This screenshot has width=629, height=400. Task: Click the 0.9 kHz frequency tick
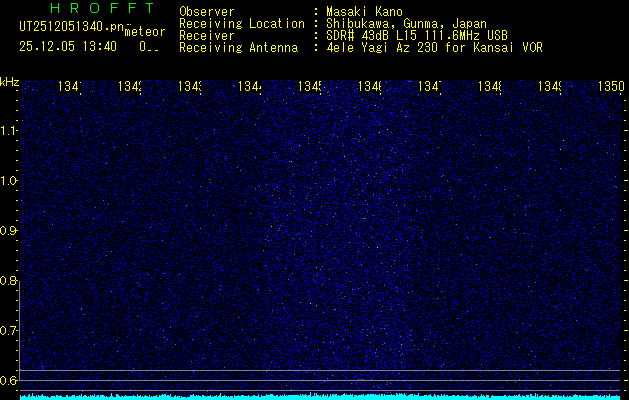click(x=9, y=230)
